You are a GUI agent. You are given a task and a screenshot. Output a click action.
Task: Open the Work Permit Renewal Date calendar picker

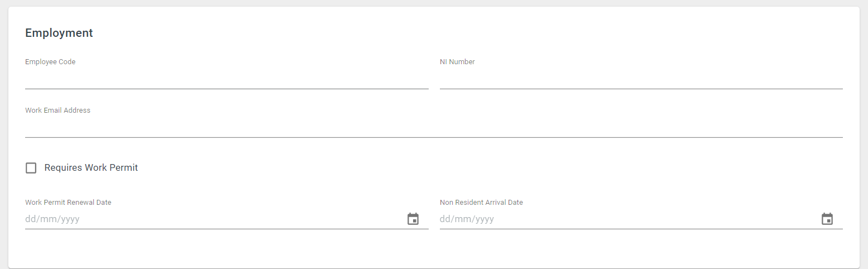pyautogui.click(x=413, y=219)
